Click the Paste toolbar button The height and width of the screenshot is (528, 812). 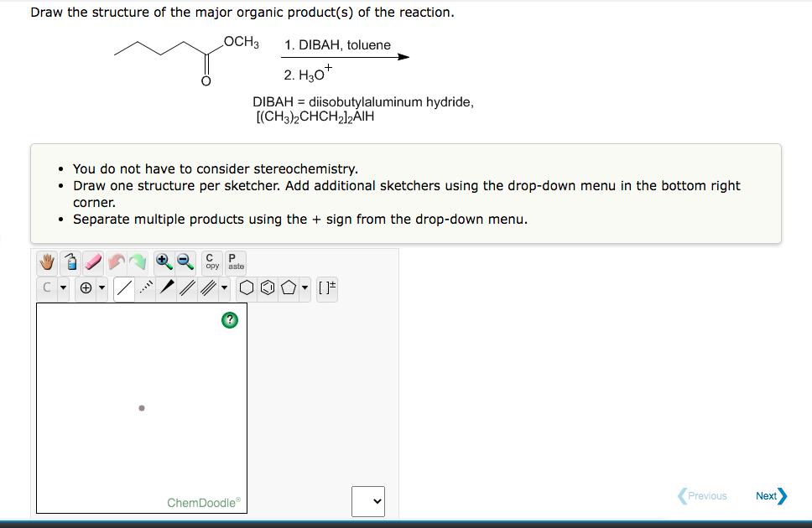click(x=236, y=261)
